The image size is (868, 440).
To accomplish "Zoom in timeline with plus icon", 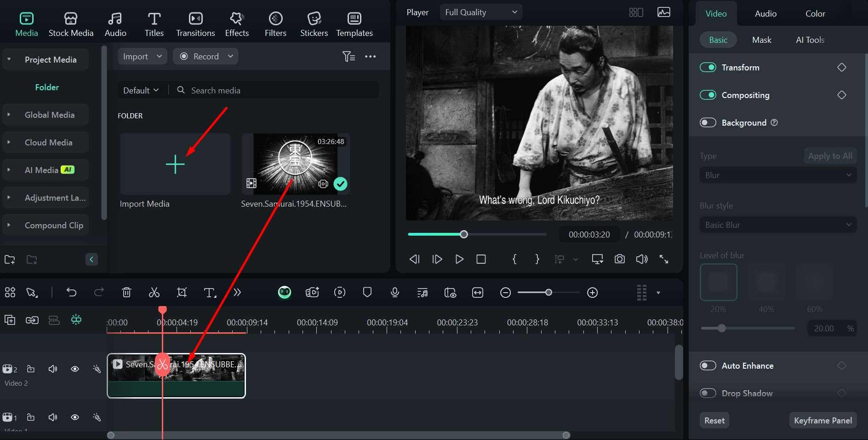I will 593,293.
